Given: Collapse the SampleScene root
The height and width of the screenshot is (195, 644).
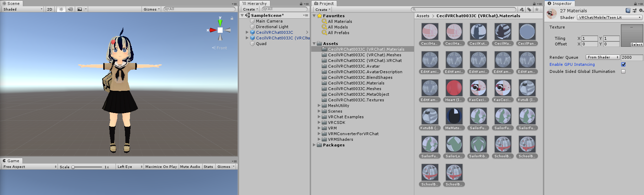Looking at the screenshot, I should (242, 15).
